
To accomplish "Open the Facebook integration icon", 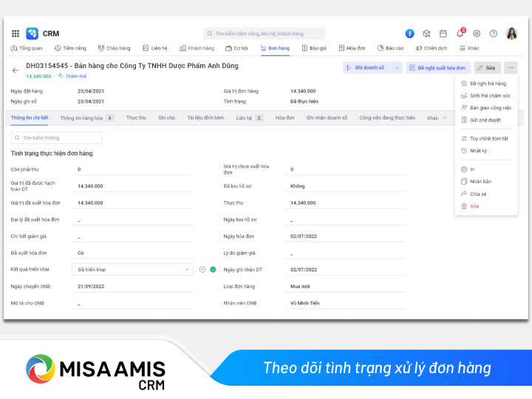I will pos(409,33).
